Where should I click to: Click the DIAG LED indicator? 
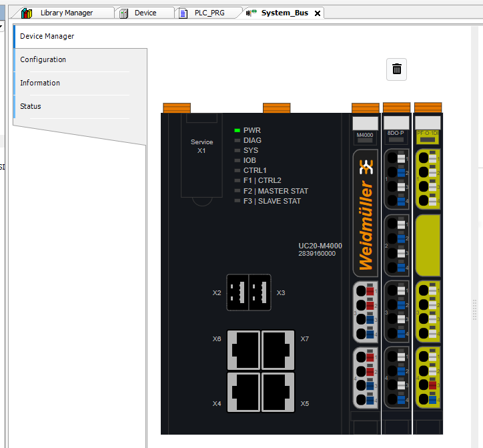click(x=237, y=140)
